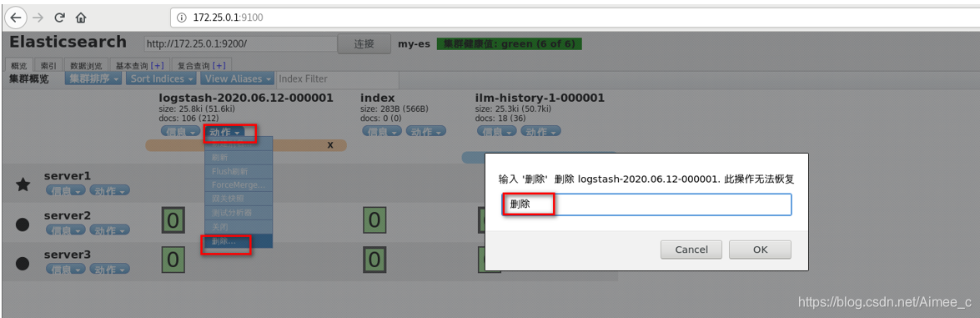
Task: Open the browser home page
Action: click(x=80, y=18)
